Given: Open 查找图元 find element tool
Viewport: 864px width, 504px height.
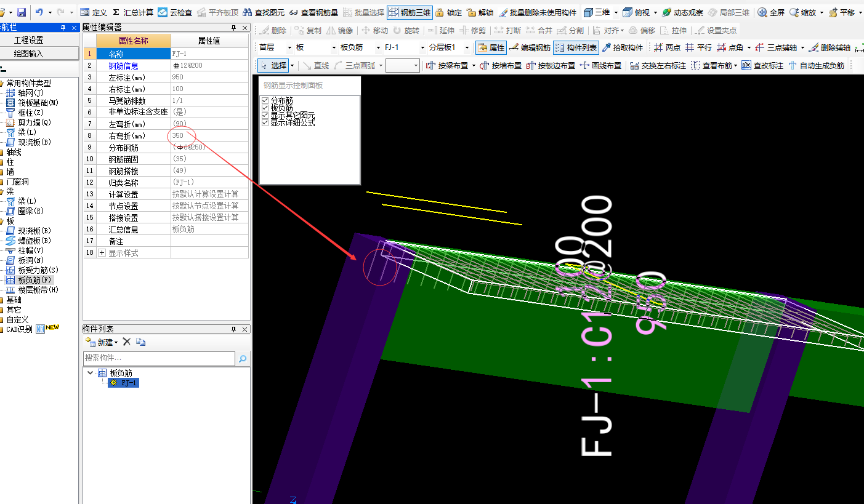Looking at the screenshot, I should point(263,12).
